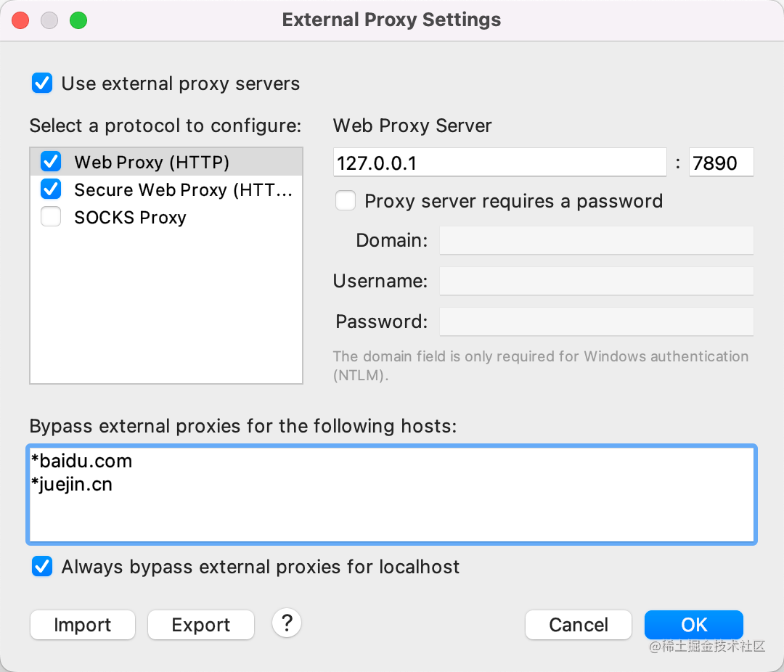This screenshot has width=784, height=672.
Task: Confirm settings with the OK button
Action: (x=694, y=625)
